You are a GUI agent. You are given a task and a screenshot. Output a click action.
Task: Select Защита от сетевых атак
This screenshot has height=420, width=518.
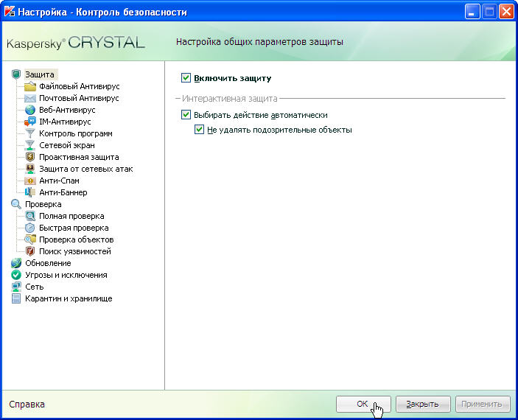[86, 169]
